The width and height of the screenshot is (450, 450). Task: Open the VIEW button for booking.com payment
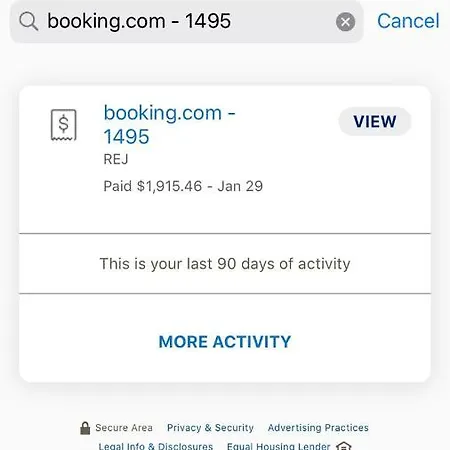click(375, 121)
